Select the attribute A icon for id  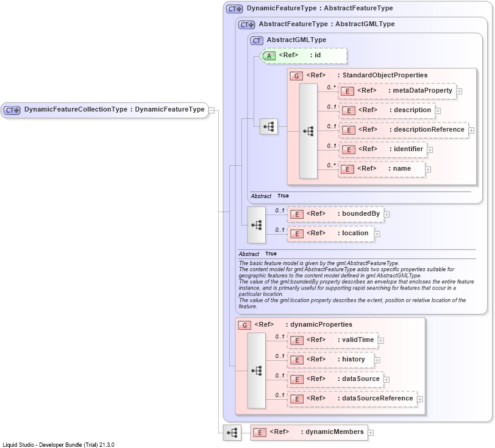[x=269, y=56]
